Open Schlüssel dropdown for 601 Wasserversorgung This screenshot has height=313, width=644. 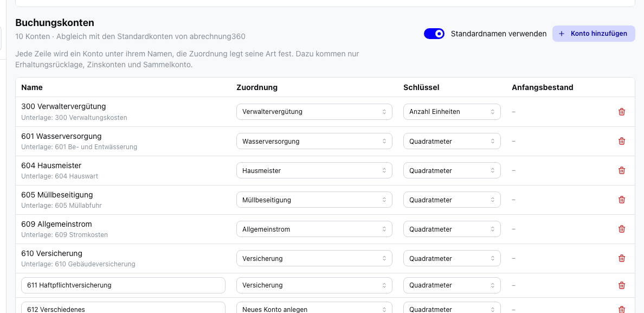452,141
